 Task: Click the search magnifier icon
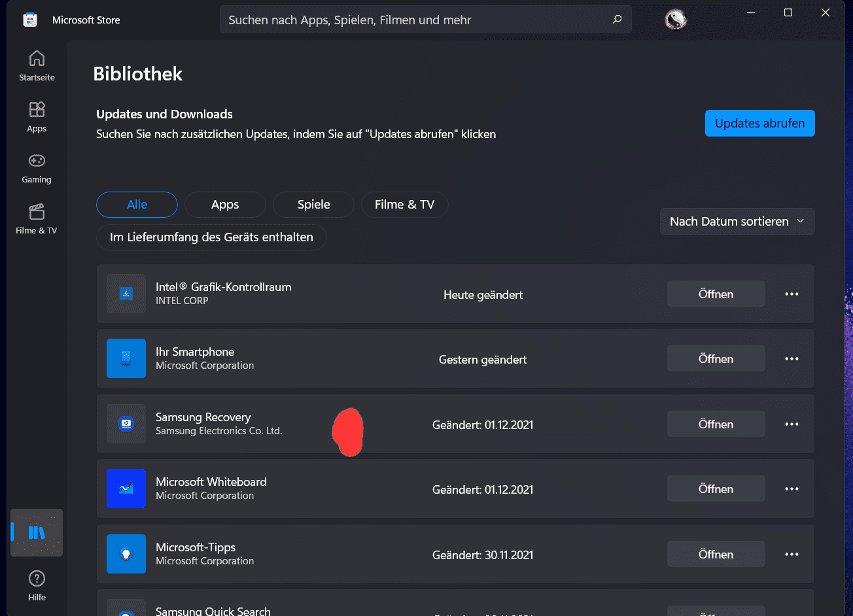[x=617, y=20]
